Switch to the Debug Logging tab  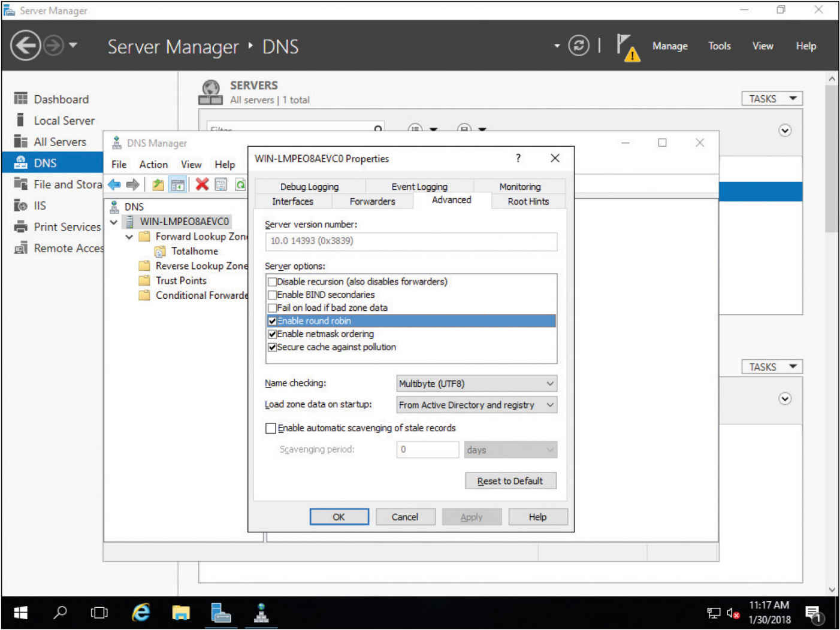tap(309, 186)
